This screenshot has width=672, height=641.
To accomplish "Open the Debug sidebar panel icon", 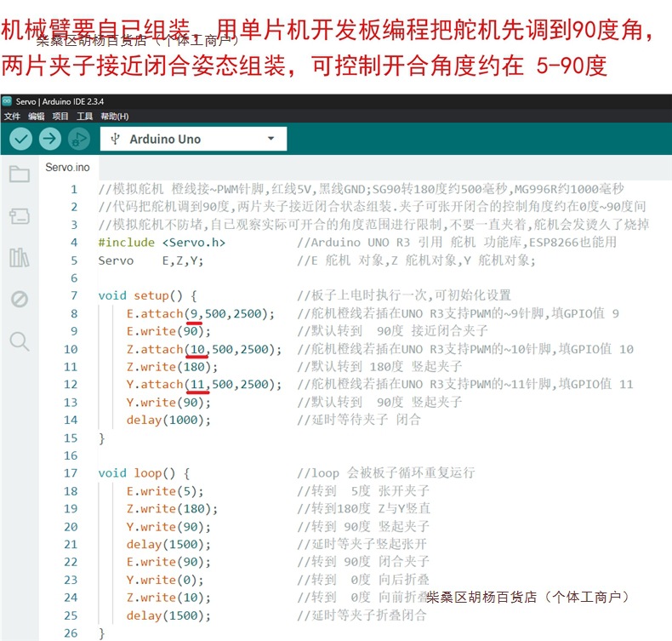I will pyautogui.click(x=20, y=299).
